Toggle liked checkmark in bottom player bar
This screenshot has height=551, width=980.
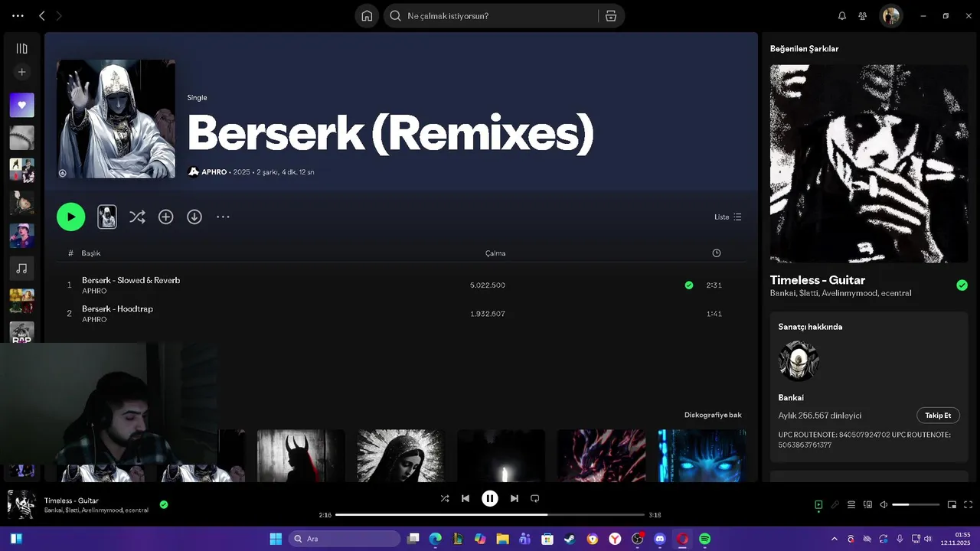(x=164, y=504)
